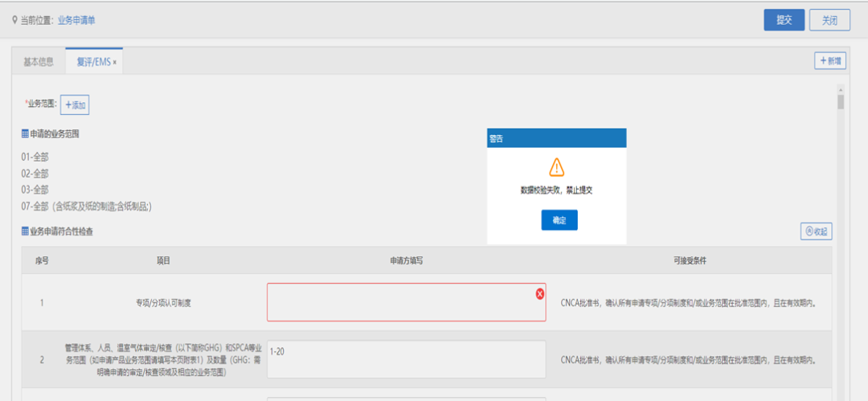Select the 复评/EMS tab

[x=93, y=62]
